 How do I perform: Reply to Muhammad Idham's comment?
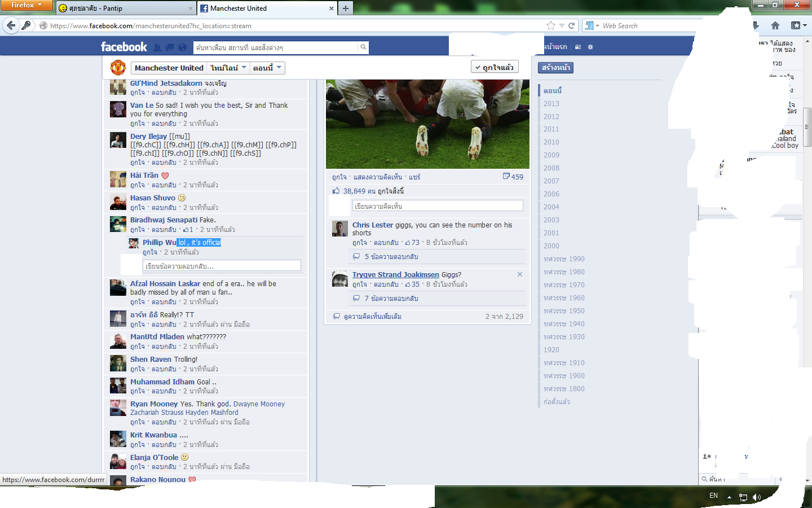point(164,391)
